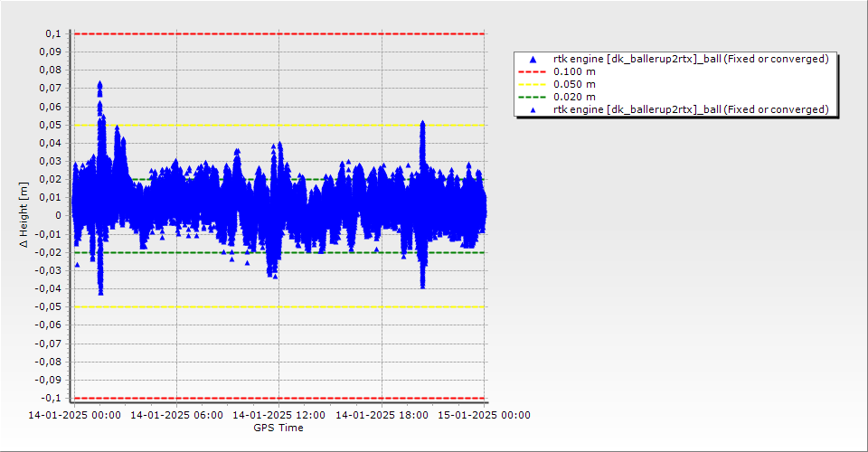Click the '-0,02' height axis tick
Viewport: 868px width, 452px height.
49,252
